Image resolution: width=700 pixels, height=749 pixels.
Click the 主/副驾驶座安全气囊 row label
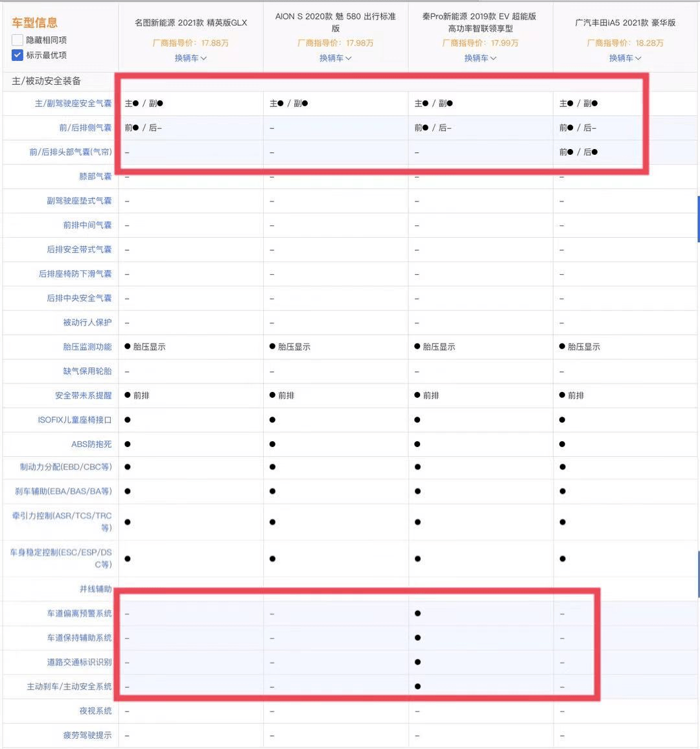pos(73,103)
